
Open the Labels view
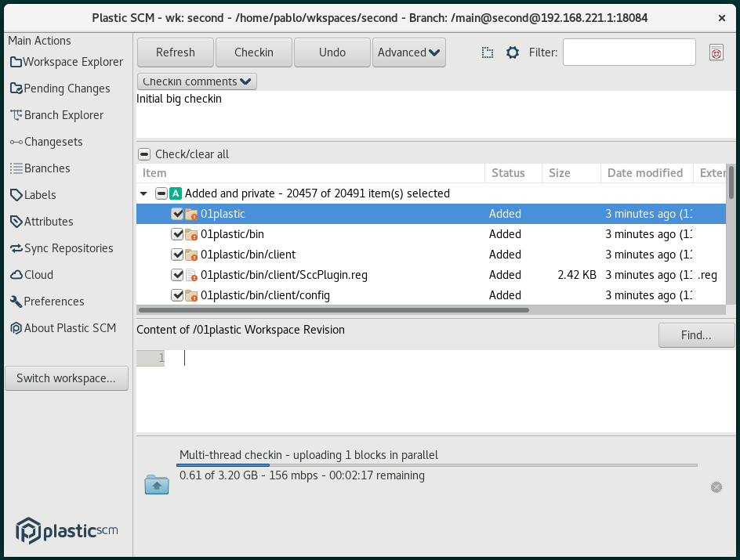[38, 194]
